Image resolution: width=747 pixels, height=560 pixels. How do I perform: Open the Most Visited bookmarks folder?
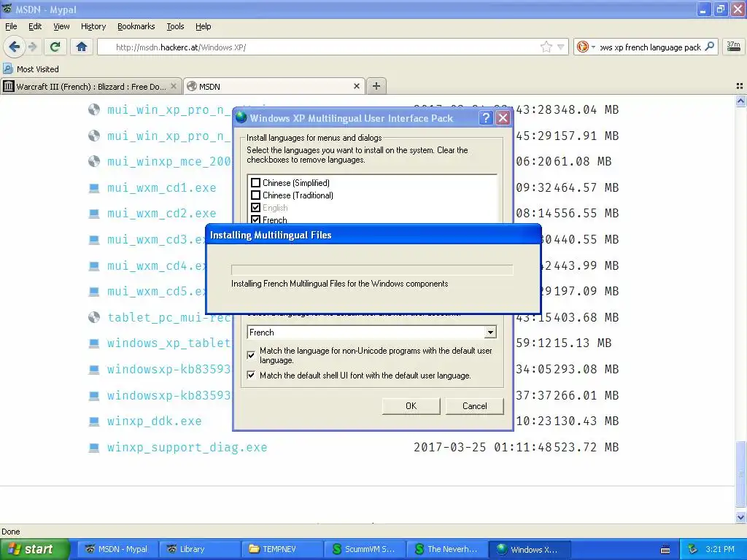[x=31, y=69]
